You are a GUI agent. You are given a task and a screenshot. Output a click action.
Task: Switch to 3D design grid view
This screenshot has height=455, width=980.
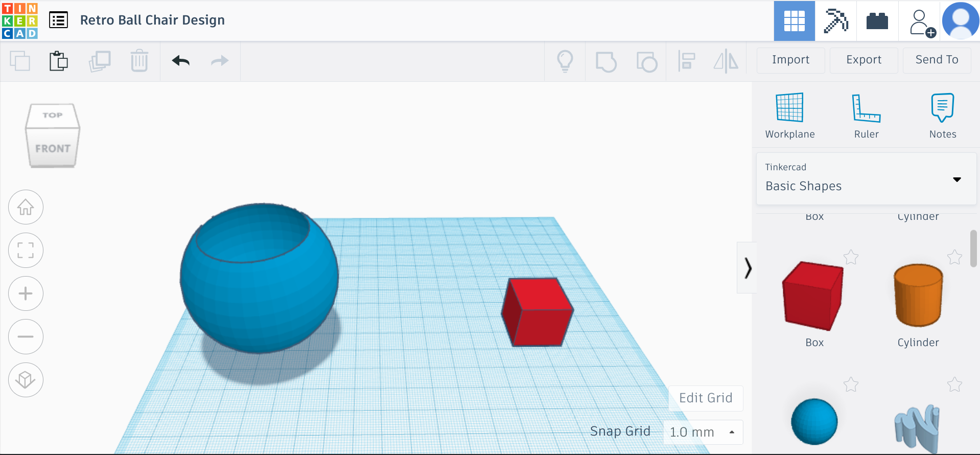795,21
